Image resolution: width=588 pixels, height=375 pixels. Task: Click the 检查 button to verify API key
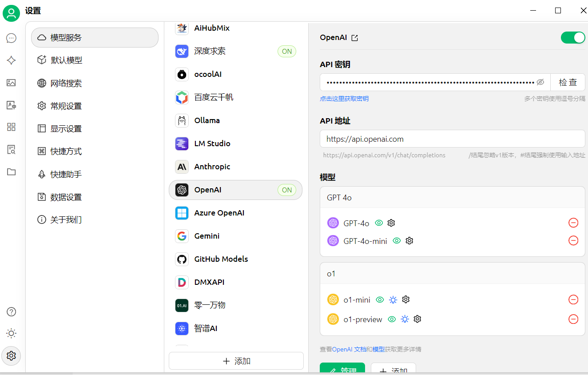(x=568, y=82)
